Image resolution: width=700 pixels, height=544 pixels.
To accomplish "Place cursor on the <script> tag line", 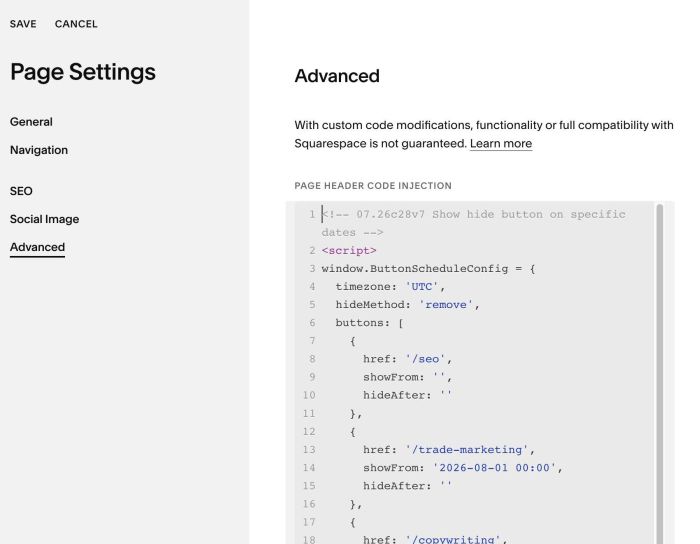I will pyautogui.click(x=349, y=251).
